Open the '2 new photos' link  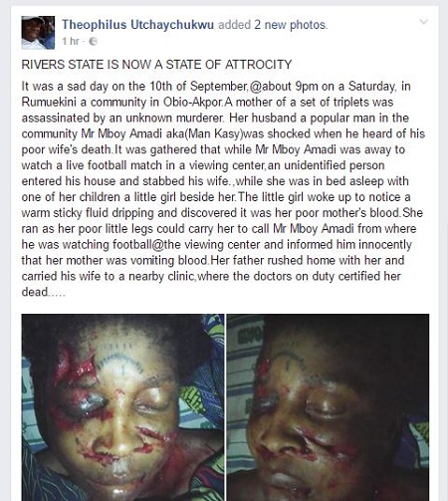pyautogui.click(x=291, y=25)
